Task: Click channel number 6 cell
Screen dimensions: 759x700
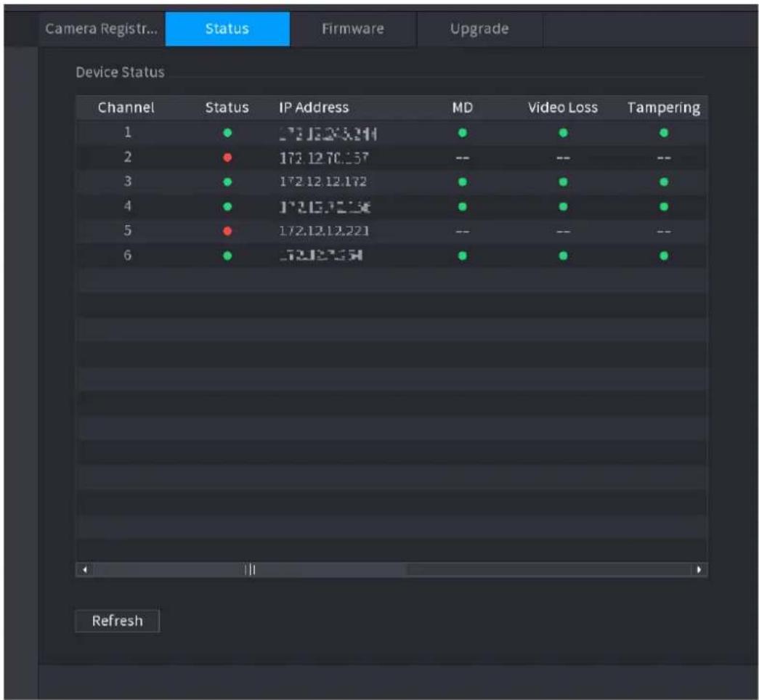Action: click(x=127, y=255)
